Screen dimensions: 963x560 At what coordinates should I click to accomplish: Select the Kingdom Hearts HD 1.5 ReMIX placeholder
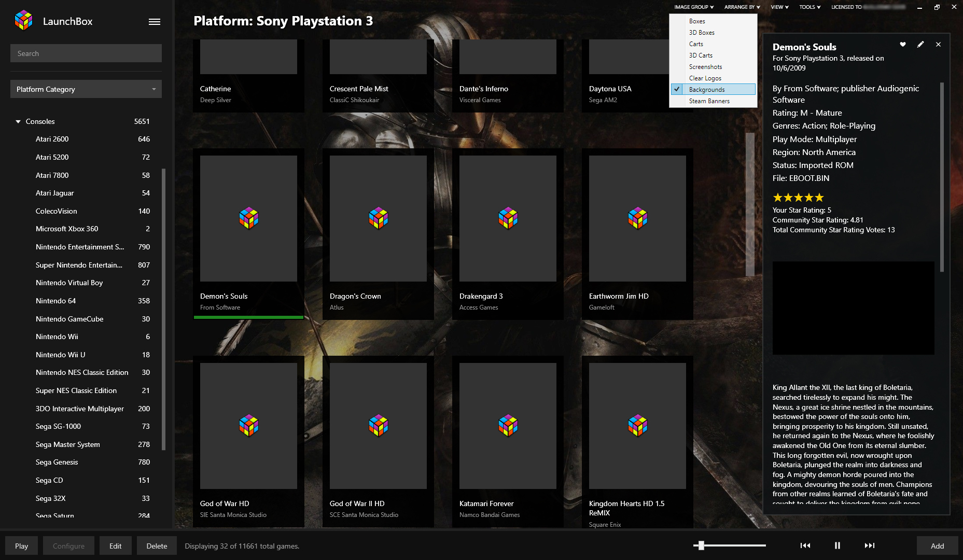637,426
